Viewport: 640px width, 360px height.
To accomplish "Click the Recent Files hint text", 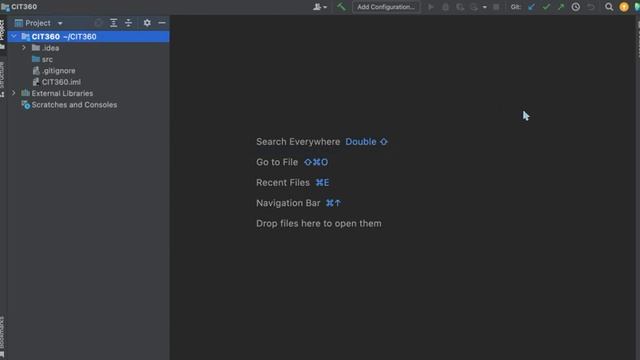I will click(x=283, y=182).
